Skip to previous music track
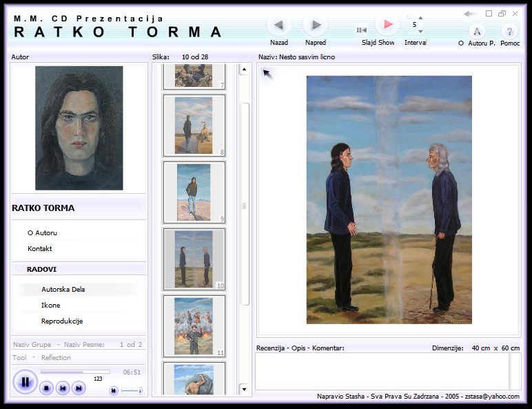Image resolution: width=532 pixels, height=409 pixels. [63, 388]
